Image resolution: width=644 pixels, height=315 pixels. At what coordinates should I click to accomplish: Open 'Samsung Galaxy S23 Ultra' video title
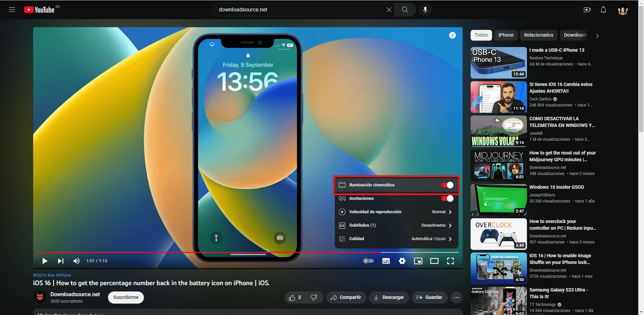point(558,293)
